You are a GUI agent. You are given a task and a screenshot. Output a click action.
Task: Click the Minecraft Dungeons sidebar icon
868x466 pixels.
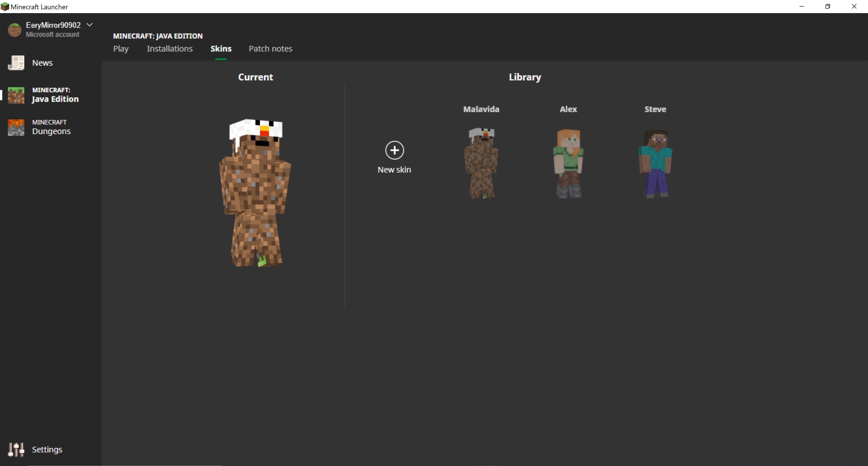[x=16, y=126]
